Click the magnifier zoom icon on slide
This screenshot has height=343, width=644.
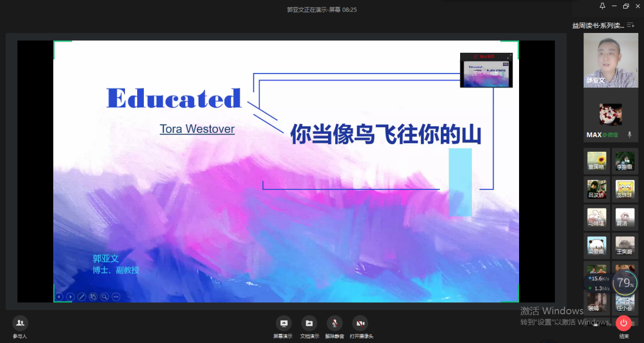coord(105,297)
